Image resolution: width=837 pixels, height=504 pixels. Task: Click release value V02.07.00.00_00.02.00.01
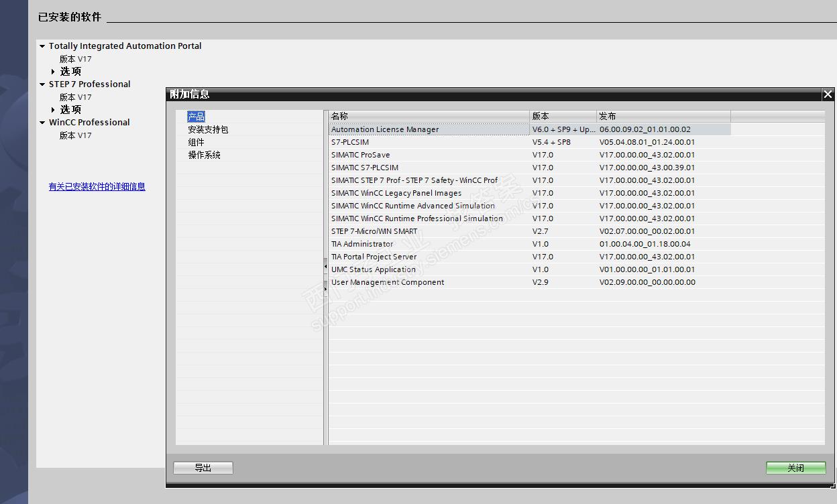tap(647, 231)
